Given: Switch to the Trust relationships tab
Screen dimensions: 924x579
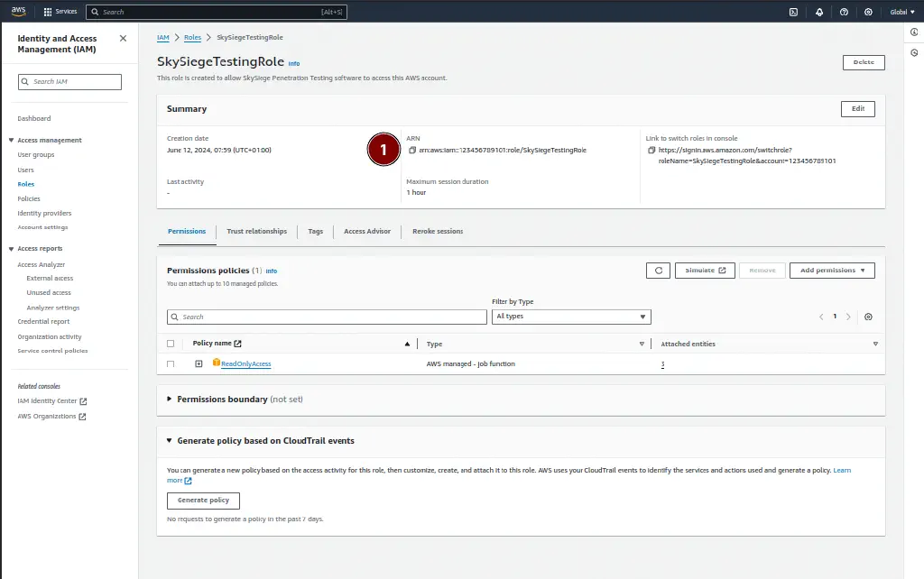Looking at the screenshot, I should 257,232.
